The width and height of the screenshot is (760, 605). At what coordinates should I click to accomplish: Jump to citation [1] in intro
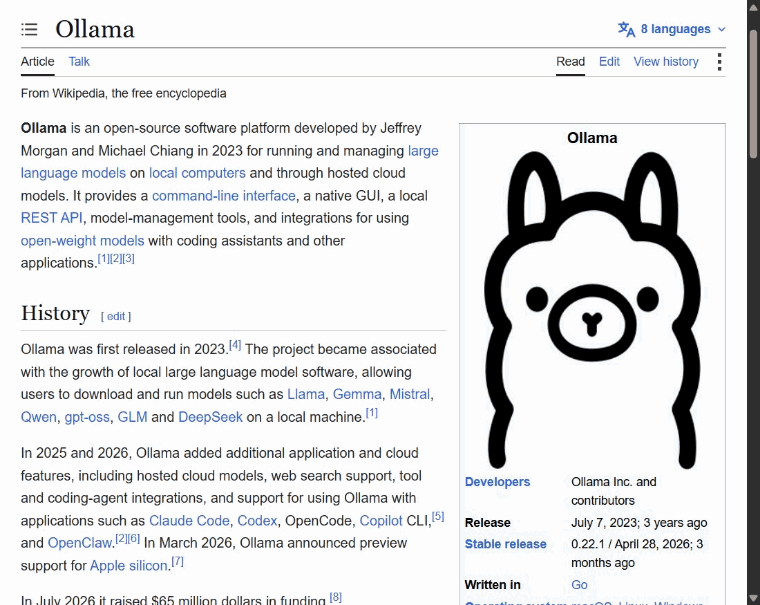[x=104, y=258]
